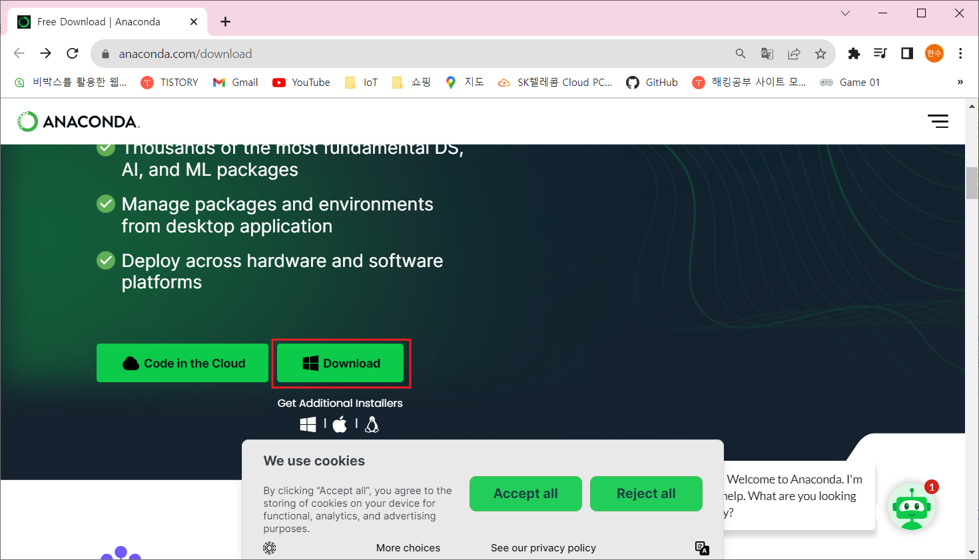The height and width of the screenshot is (560, 979).
Task: Close the Free Download Anaconda tab
Action: point(194,22)
